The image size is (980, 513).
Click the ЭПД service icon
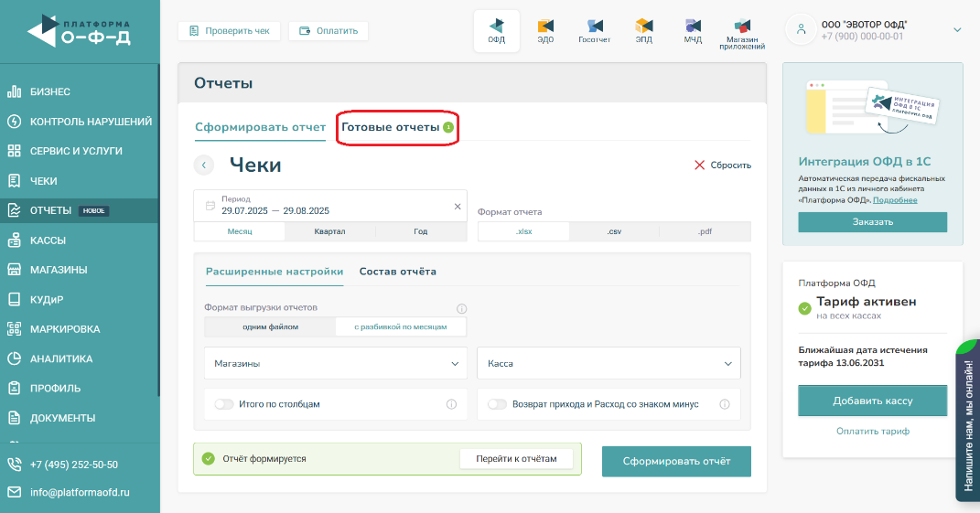pyautogui.click(x=644, y=29)
